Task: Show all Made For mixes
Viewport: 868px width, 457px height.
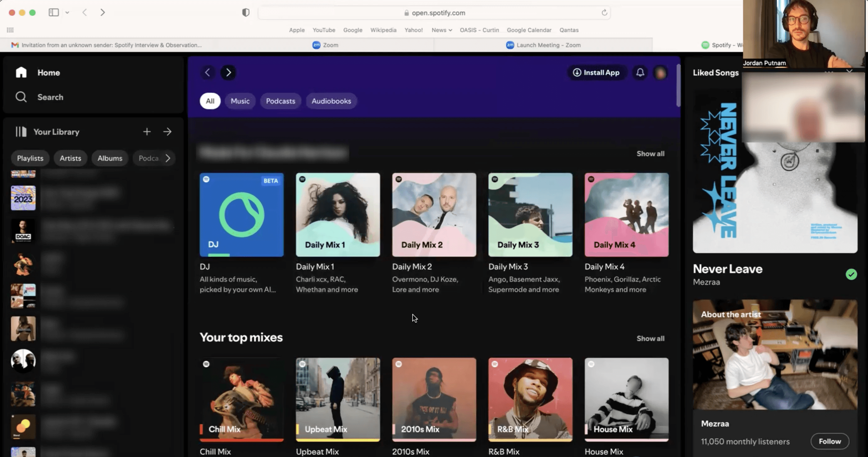Action: [651, 154]
